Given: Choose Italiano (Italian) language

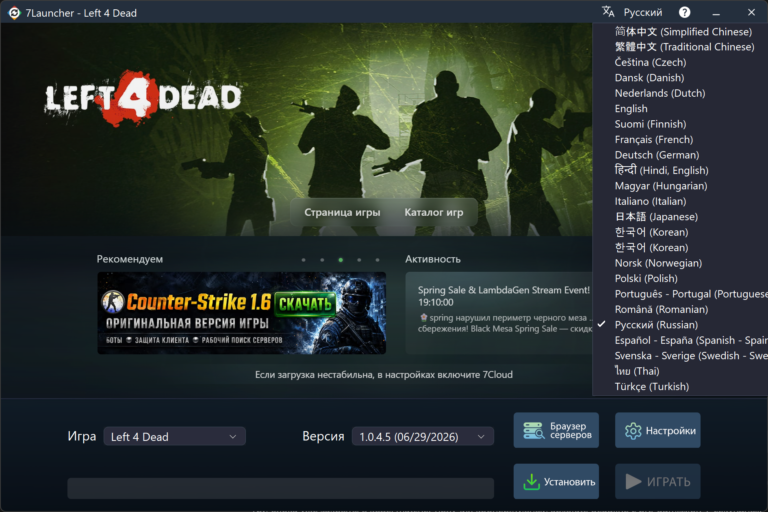Looking at the screenshot, I should [x=650, y=201].
